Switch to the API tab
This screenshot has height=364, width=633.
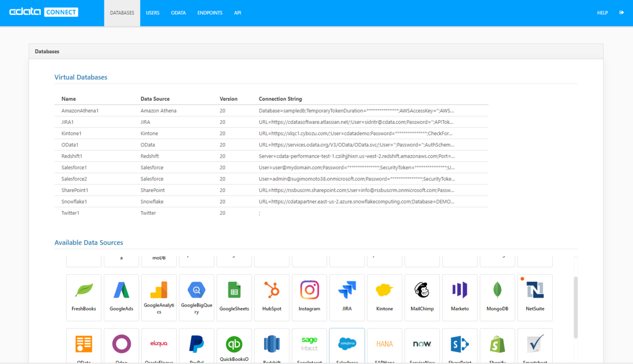(x=237, y=13)
